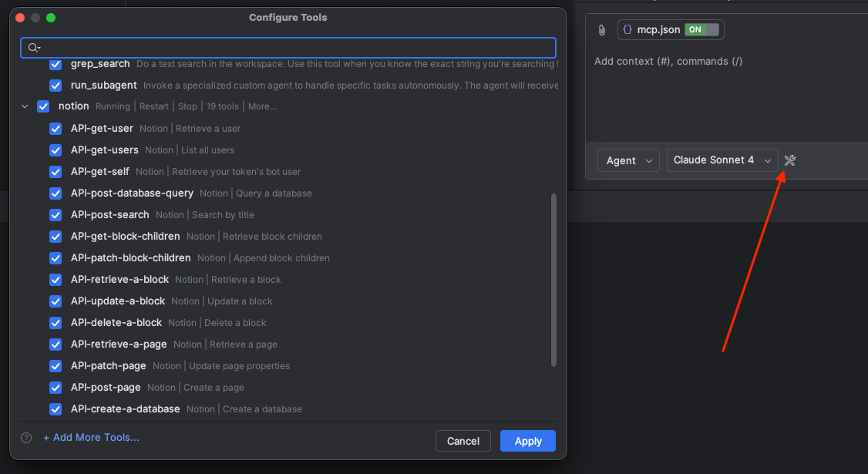This screenshot has width=868, height=474.
Task: Click the mcp.json braces icon
Action: pos(627,29)
